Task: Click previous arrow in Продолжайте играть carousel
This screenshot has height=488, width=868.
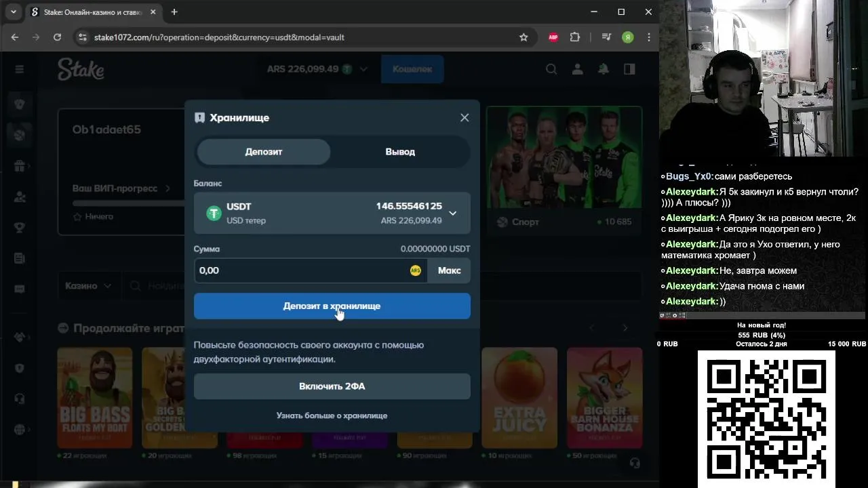Action: [591, 328]
